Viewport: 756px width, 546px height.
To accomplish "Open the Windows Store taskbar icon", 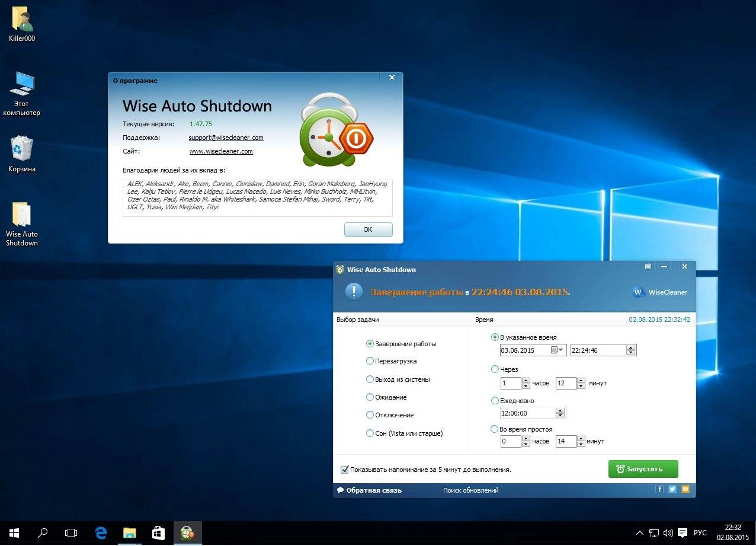I will coord(158,533).
